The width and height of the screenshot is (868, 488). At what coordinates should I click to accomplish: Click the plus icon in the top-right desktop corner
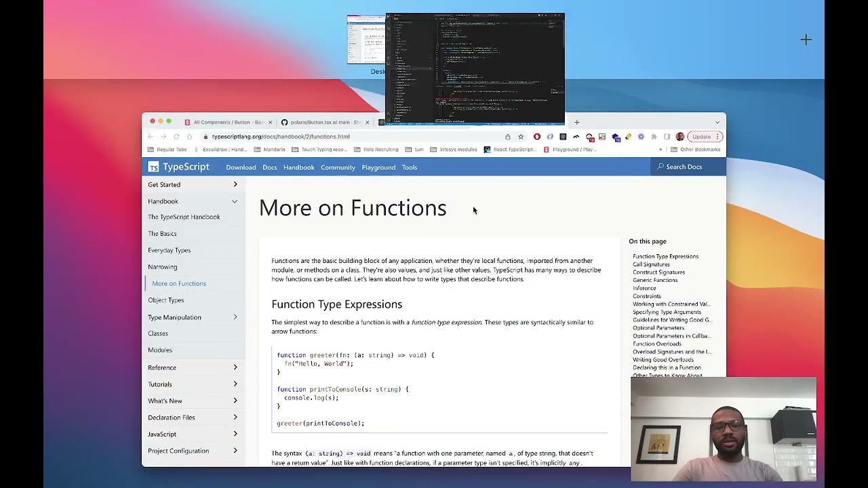806,40
